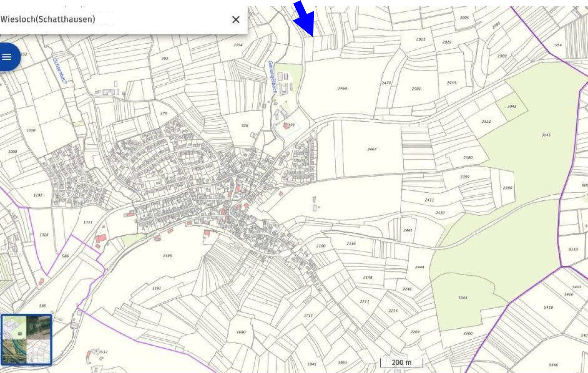Image resolution: width=588 pixels, height=373 pixels.
Task: Click parcel label 1954
Action: [x=557, y=45]
